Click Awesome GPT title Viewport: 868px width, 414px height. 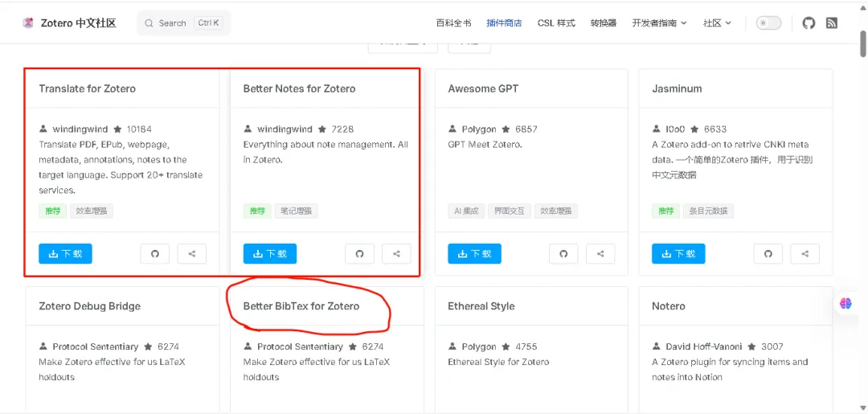coord(483,88)
